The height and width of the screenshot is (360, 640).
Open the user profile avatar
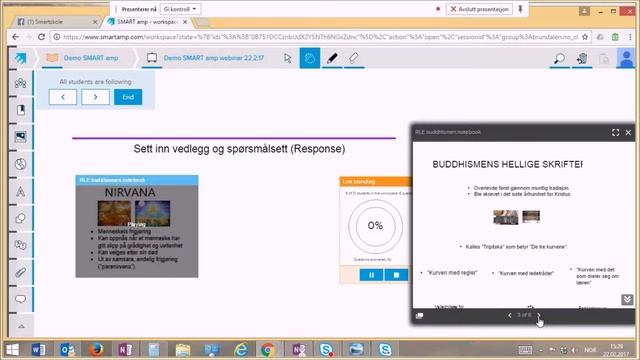tap(626, 58)
